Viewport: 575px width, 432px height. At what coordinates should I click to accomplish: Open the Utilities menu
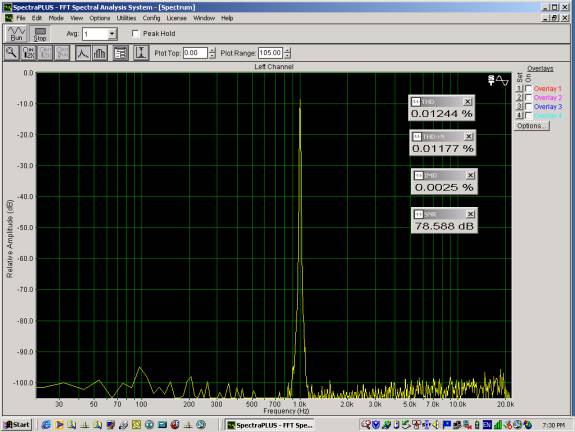126,18
